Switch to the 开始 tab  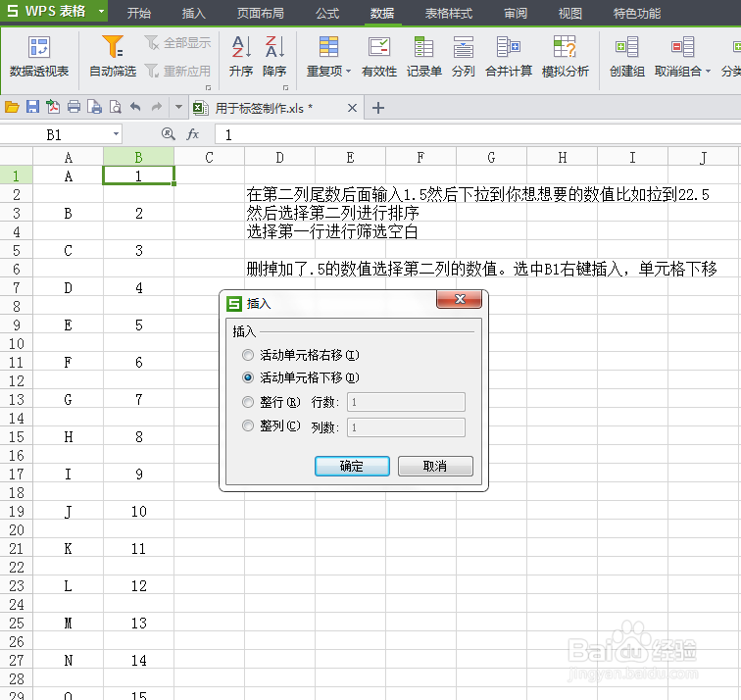139,13
